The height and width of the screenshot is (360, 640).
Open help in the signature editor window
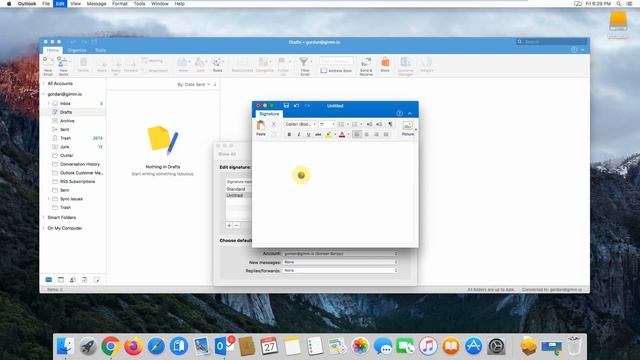400,113
